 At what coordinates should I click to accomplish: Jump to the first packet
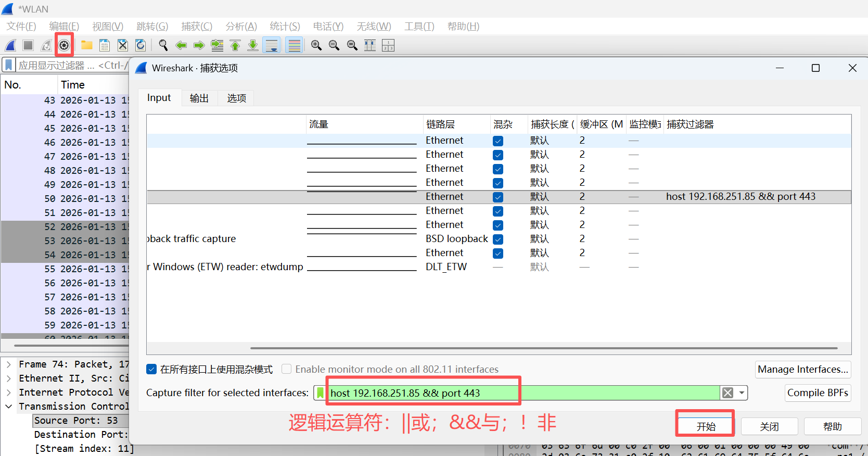pos(235,45)
